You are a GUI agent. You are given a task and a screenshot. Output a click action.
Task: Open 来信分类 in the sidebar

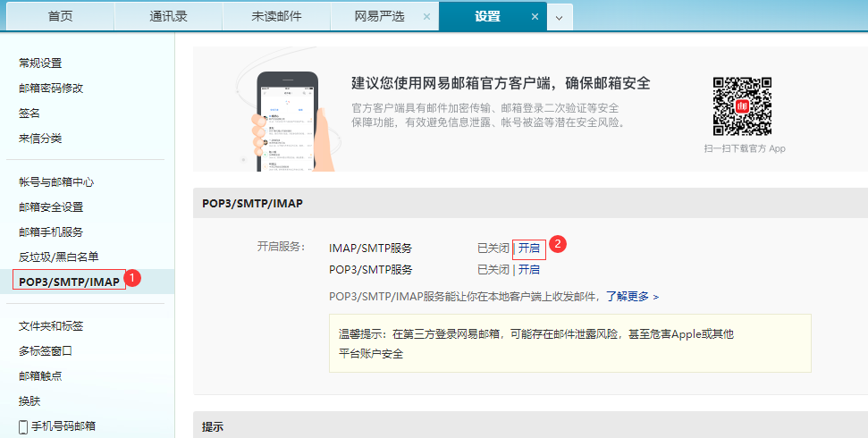click(x=40, y=139)
